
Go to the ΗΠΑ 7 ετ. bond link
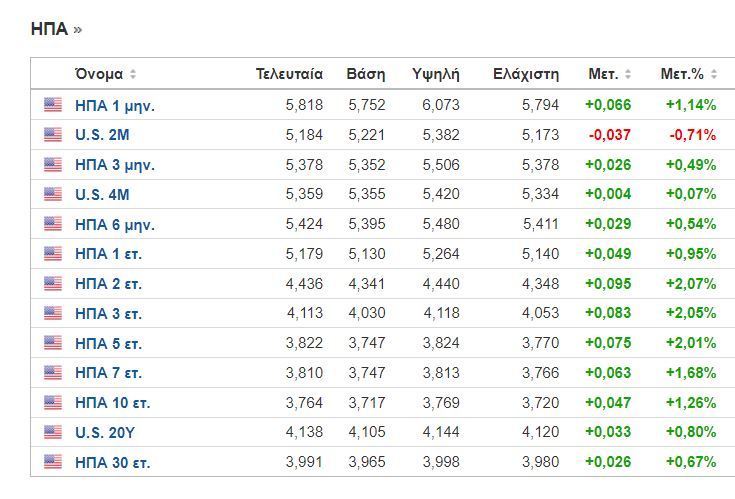click(108, 373)
